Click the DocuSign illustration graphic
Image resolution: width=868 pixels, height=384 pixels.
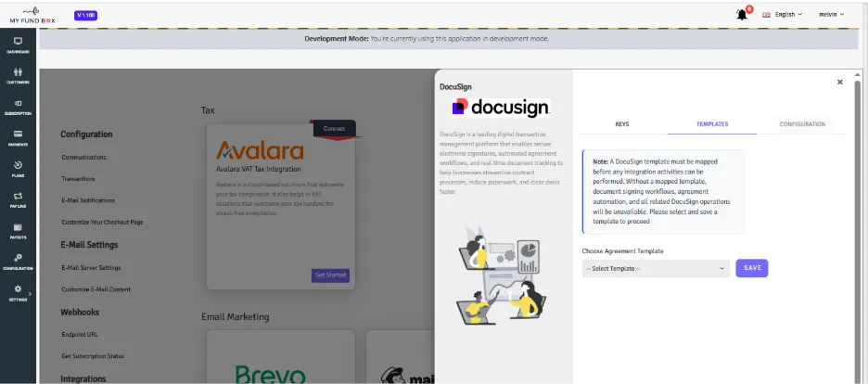click(501, 275)
